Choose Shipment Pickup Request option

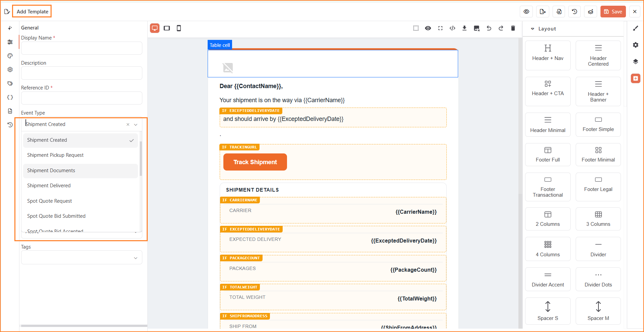(x=80, y=155)
